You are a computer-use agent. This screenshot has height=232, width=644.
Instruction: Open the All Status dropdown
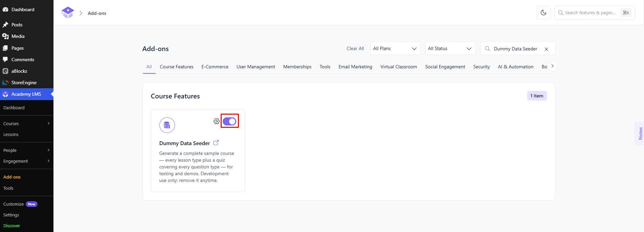tap(450, 48)
